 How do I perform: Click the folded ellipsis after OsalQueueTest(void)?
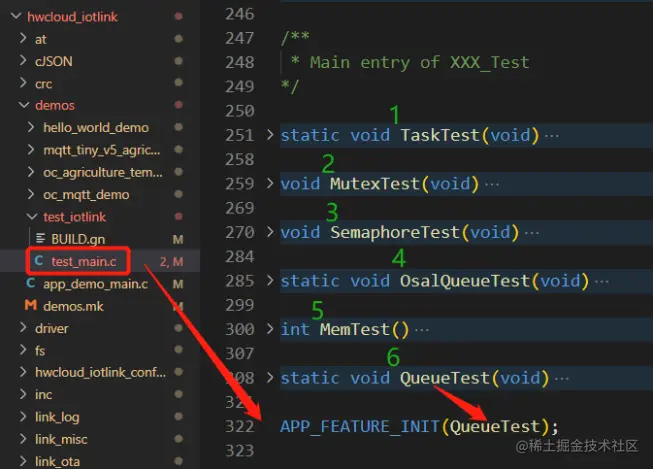pyautogui.click(x=602, y=282)
